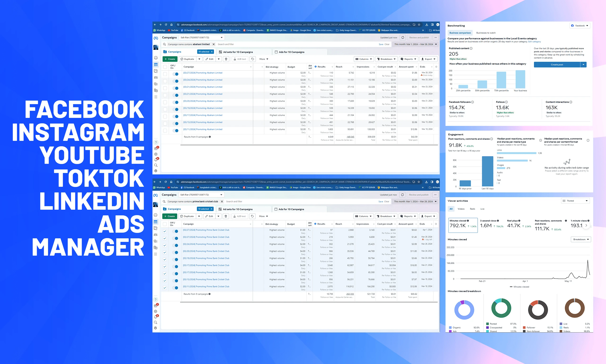Open the Posted dropdown in Viewer activities

click(575, 201)
